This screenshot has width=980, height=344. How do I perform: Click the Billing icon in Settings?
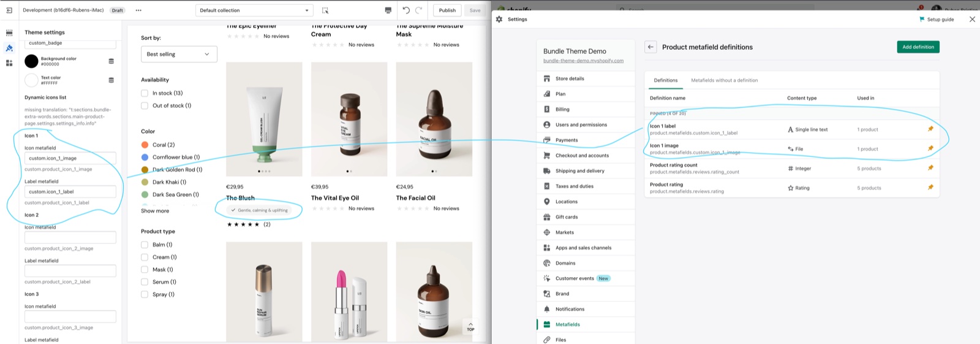[546, 109]
